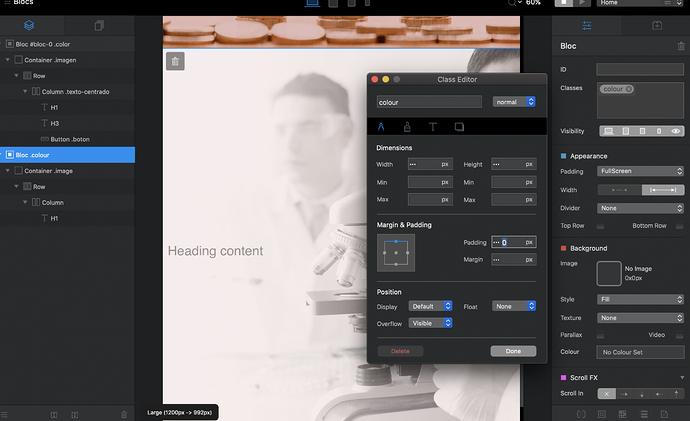The image size is (690, 421).
Task: Open the class state dropdown set to normal
Action: (x=514, y=102)
